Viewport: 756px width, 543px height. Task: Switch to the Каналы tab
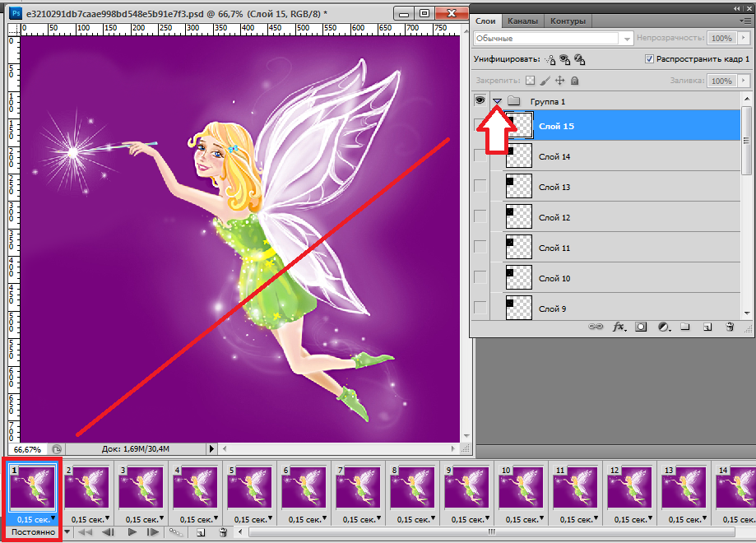tap(523, 21)
